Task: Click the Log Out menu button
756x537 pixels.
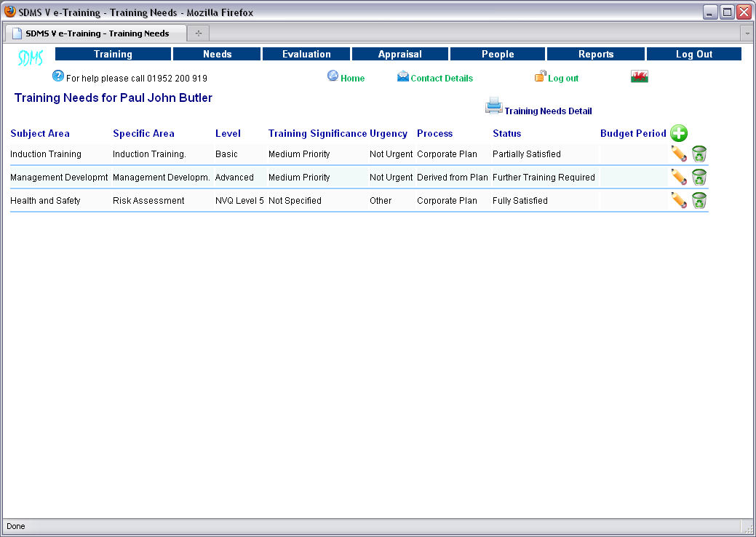Action: (694, 54)
